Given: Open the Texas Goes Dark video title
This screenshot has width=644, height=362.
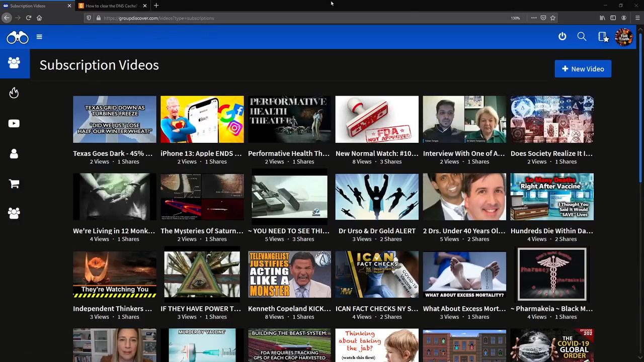Looking at the screenshot, I should [112, 153].
